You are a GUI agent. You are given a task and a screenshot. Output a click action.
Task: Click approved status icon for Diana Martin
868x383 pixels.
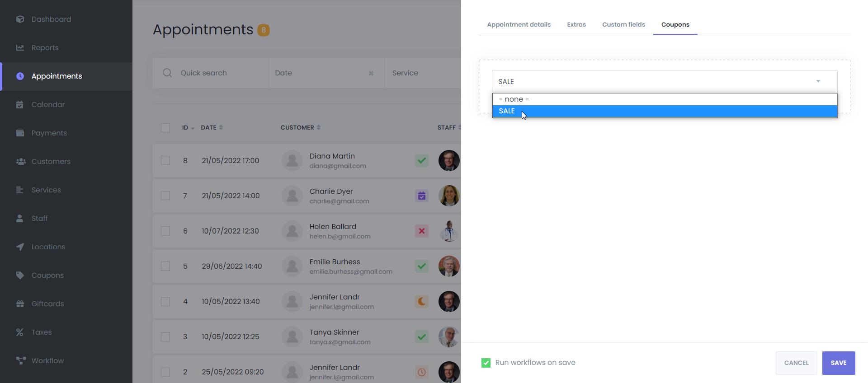tap(422, 160)
